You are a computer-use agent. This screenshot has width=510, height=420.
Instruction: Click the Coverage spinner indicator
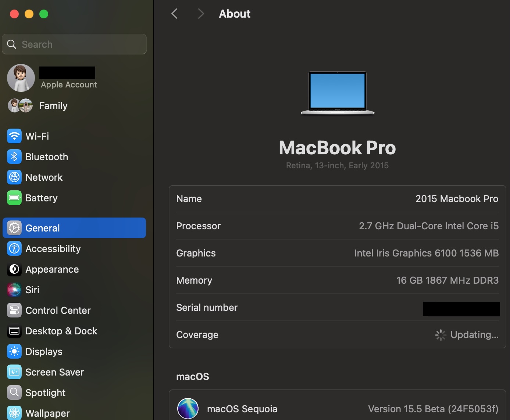(x=441, y=335)
